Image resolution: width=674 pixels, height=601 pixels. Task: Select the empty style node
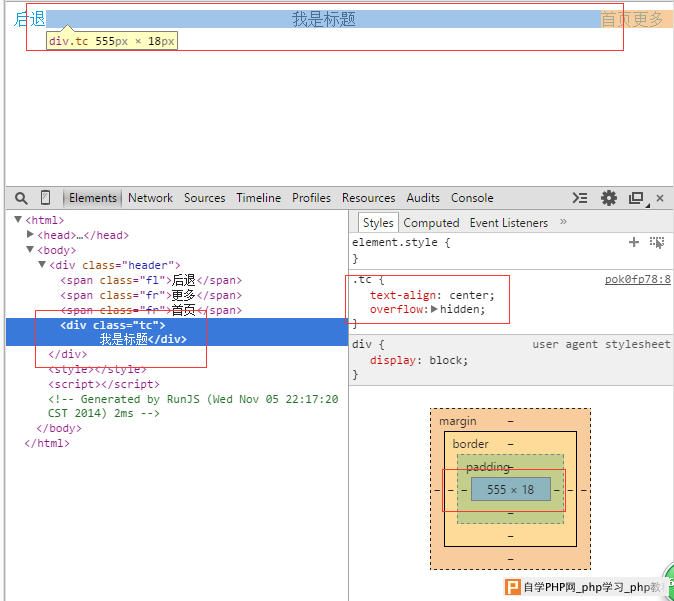(97, 369)
